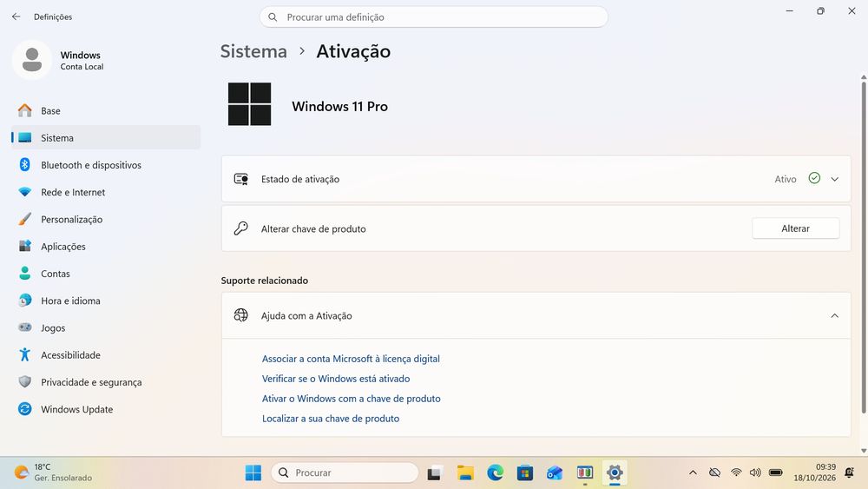Click the Windows Update sync icon
Image resolution: width=868 pixels, height=489 pixels.
[x=25, y=409]
